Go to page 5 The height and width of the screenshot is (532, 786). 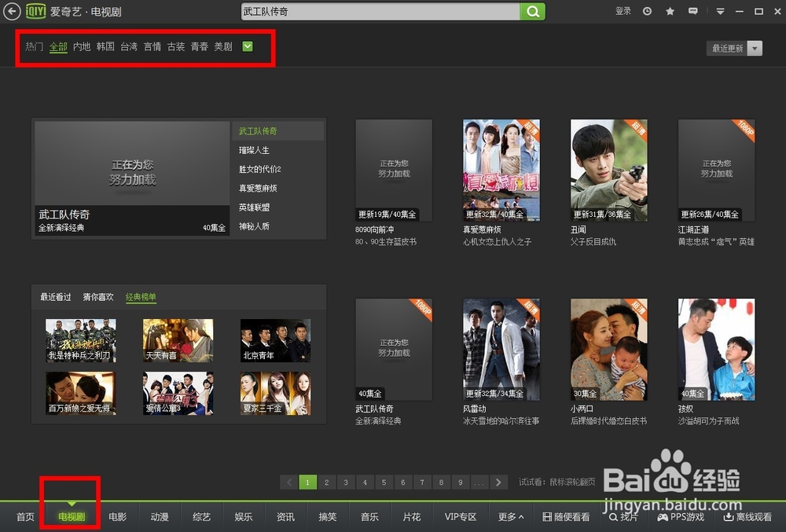[384, 482]
